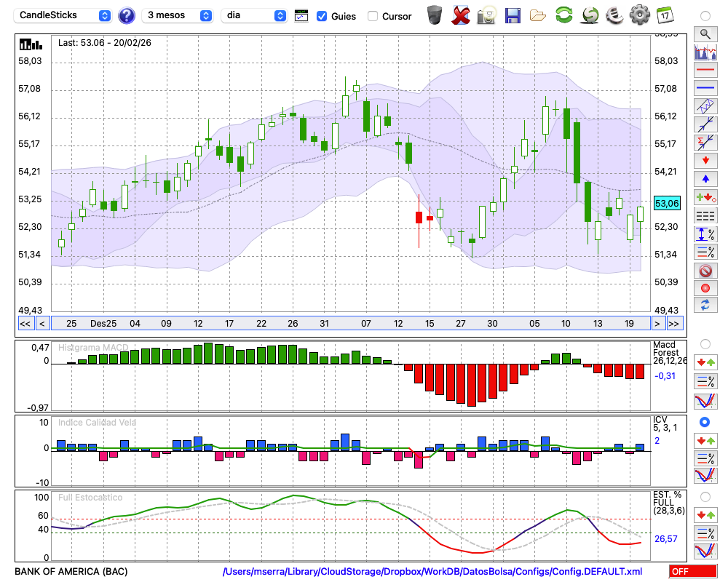Click MACD panel red-green arrows button
The width and height of the screenshot is (728, 582).
[x=705, y=362]
